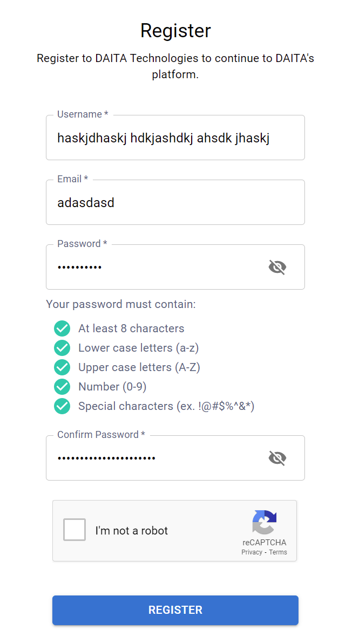Click the green checkmark beside 'At least 8 characters'
Image resolution: width=346 pixels, height=644 pixels.
click(62, 328)
